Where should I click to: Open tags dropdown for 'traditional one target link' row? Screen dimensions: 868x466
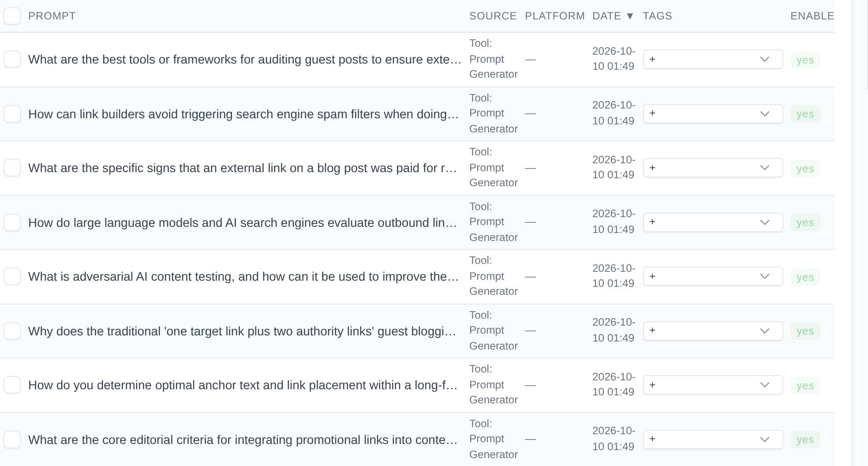tap(713, 331)
